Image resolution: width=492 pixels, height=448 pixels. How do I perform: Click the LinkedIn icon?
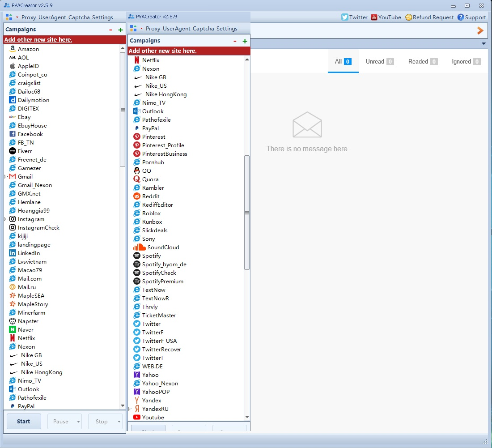click(x=12, y=253)
